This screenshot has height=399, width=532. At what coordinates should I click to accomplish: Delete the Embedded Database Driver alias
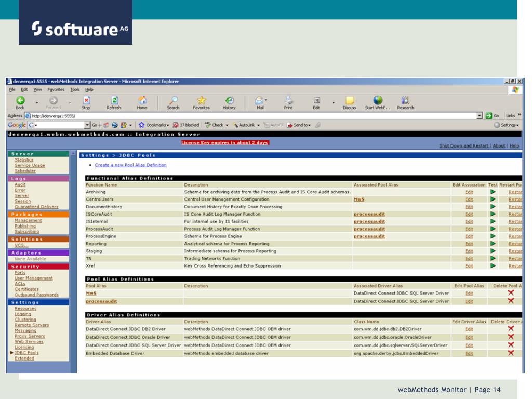click(511, 353)
